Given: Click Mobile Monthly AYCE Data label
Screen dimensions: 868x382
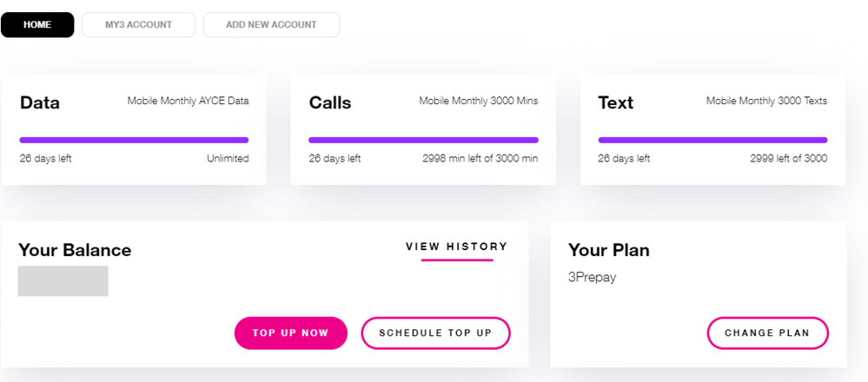Looking at the screenshot, I should pos(188,101).
